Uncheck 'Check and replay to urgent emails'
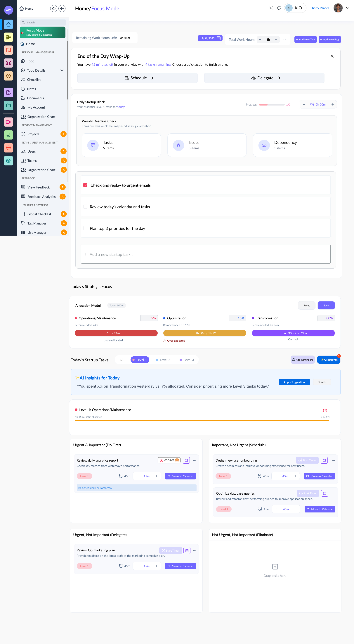 [85, 185]
